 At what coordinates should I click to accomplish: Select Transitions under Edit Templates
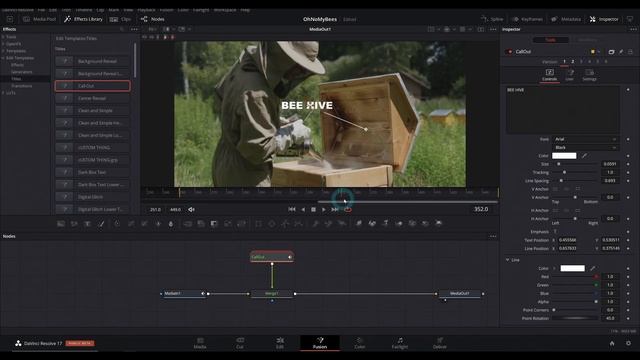point(22,86)
